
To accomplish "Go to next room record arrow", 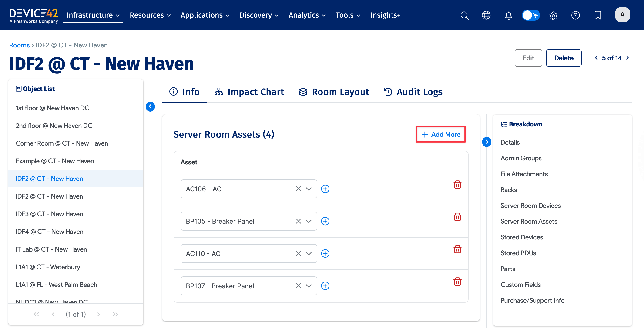I will tap(628, 58).
